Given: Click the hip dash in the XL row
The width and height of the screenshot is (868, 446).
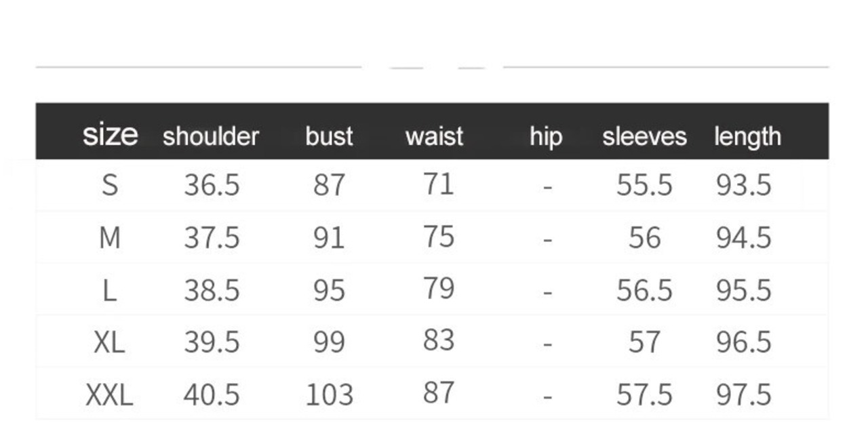Looking at the screenshot, I should click(x=548, y=344).
